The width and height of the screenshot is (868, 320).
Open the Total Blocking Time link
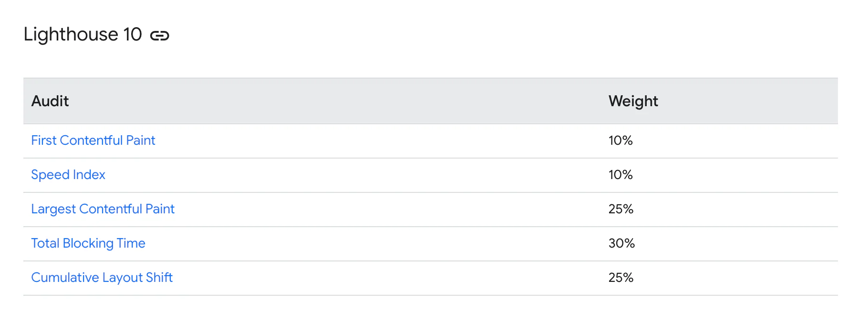tap(88, 243)
